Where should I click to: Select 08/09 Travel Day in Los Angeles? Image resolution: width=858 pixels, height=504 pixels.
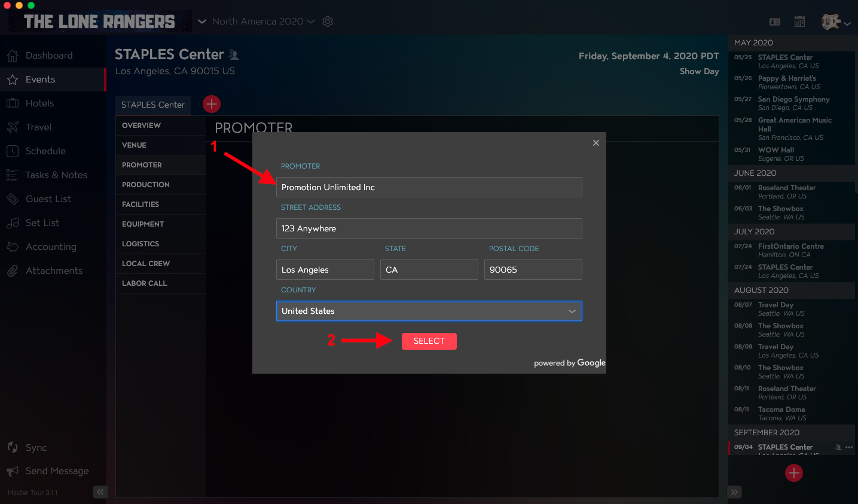pos(792,351)
